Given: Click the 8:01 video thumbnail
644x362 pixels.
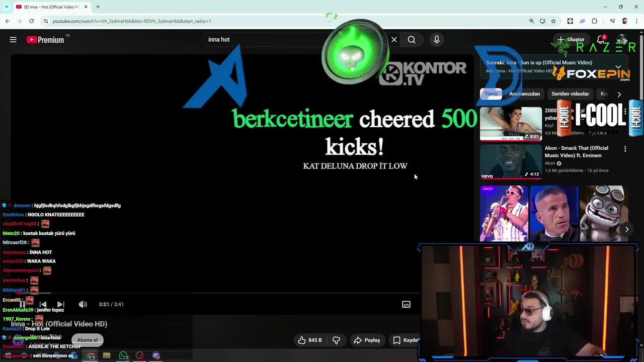Looking at the screenshot, I should pos(511,123).
